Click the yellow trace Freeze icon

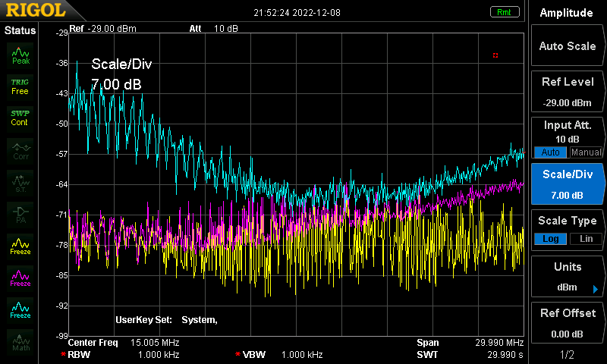coord(20,246)
